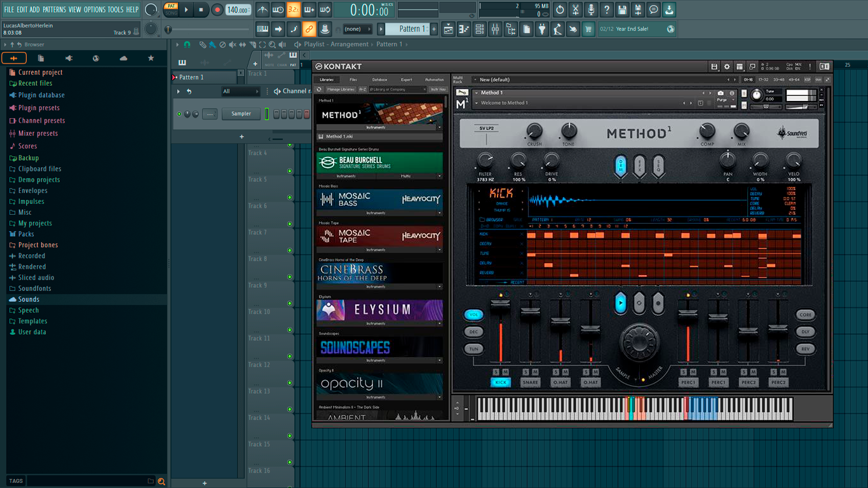Solo the SNARE channel S button
This screenshot has height=488, width=868.
(x=526, y=372)
